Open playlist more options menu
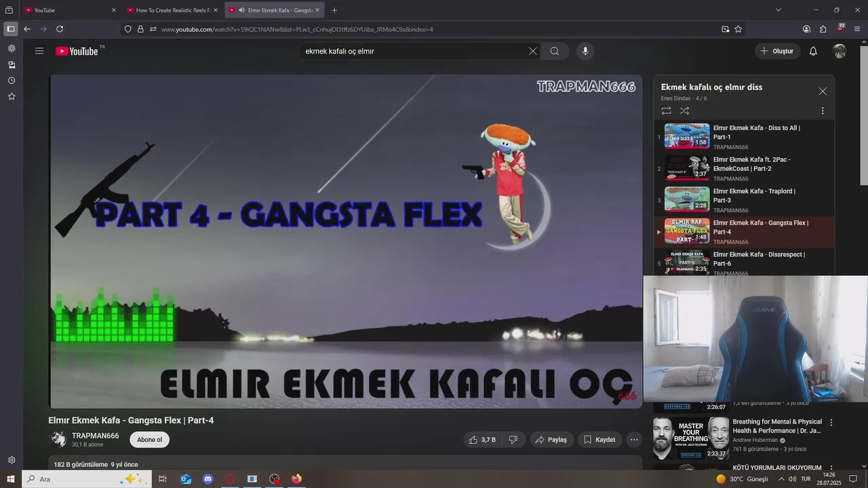Screen dimensions: 868x488 pos(823,110)
